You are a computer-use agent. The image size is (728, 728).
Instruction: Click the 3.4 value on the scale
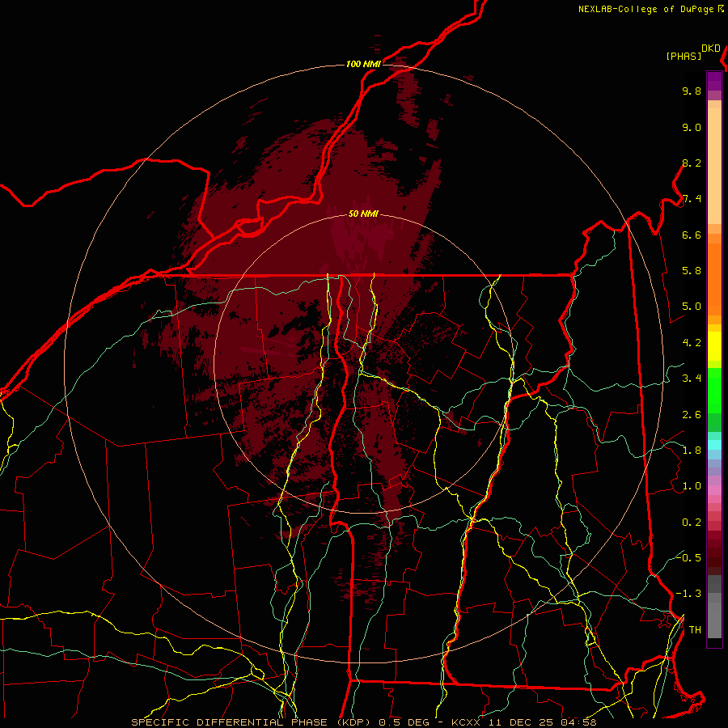coord(692,379)
